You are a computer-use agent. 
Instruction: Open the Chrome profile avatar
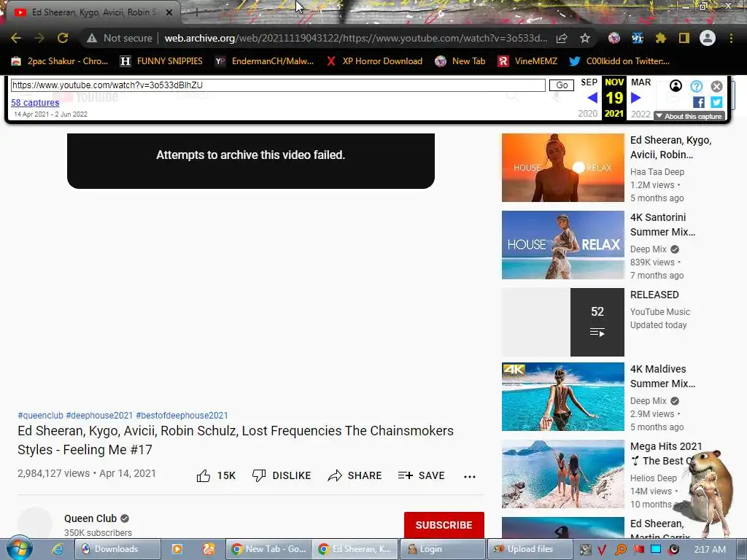pos(708,38)
